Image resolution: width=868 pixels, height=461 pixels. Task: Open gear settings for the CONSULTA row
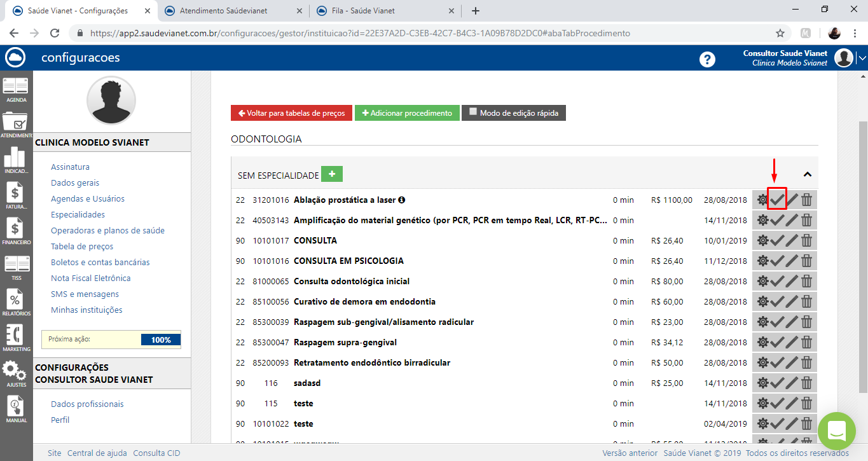[x=762, y=241]
